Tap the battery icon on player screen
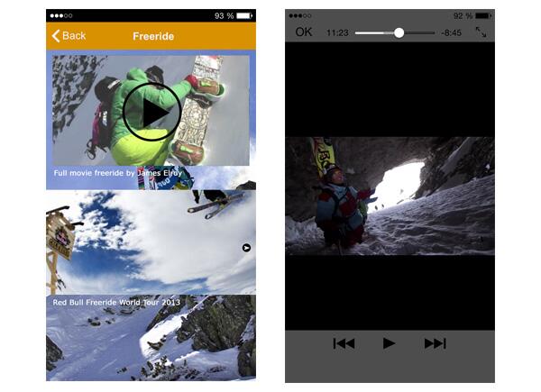The width and height of the screenshot is (541, 392). tap(483, 15)
